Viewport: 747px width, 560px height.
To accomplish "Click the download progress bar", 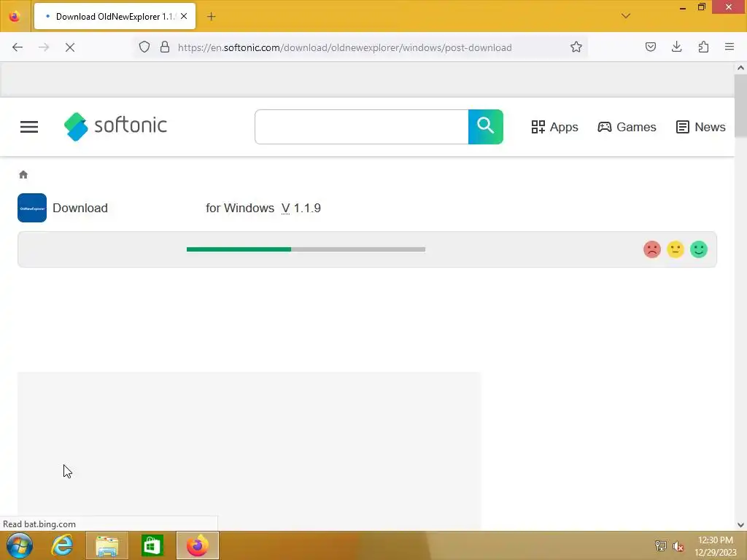I will (x=306, y=249).
